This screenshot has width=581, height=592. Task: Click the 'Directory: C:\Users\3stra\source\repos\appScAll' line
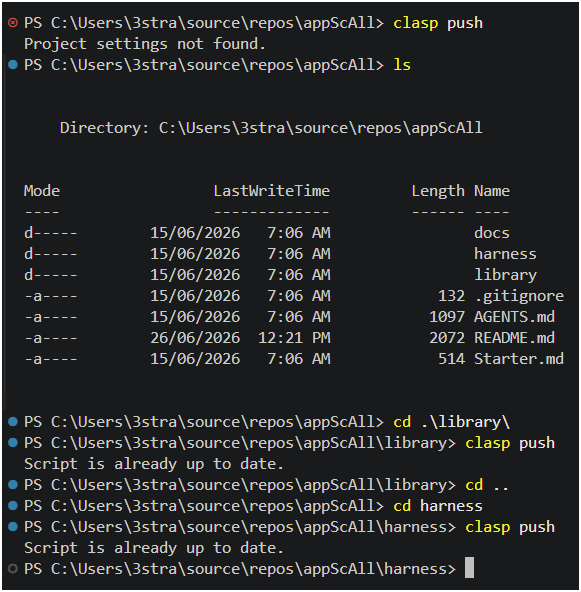(x=271, y=128)
